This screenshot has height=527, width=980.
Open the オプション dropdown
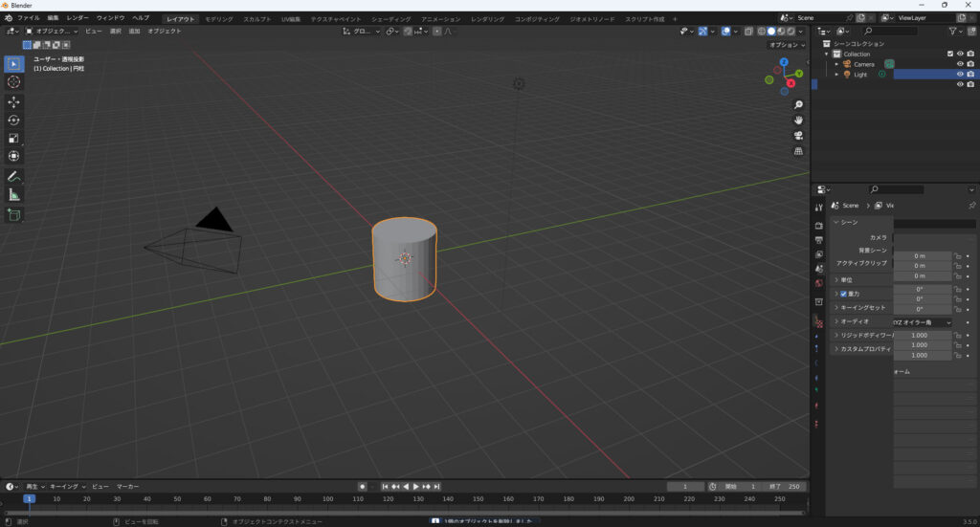(787, 45)
